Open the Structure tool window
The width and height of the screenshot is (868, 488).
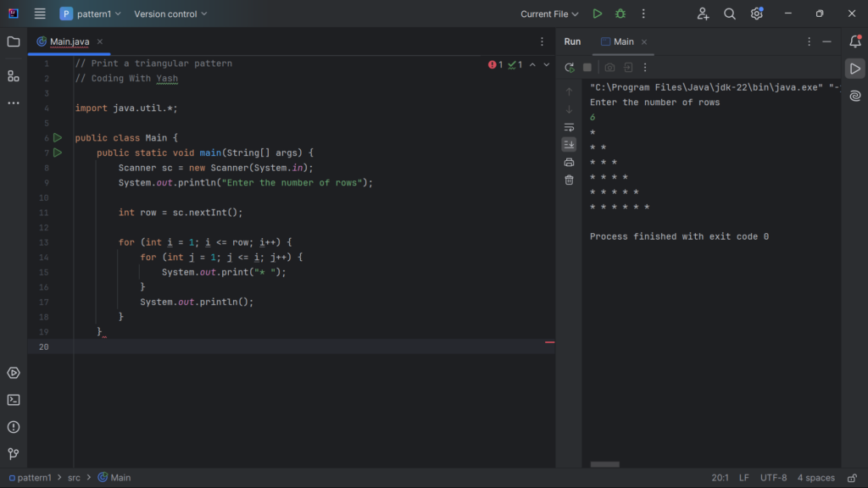[13, 76]
